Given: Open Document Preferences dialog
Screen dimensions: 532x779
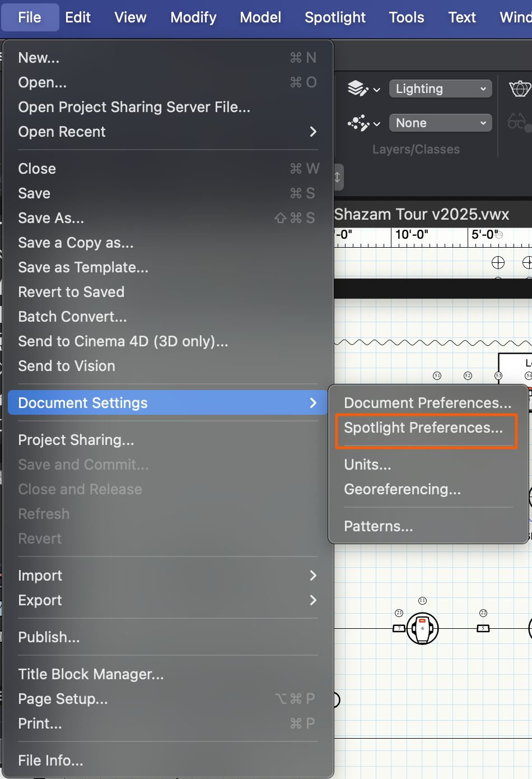Looking at the screenshot, I should 427,403.
